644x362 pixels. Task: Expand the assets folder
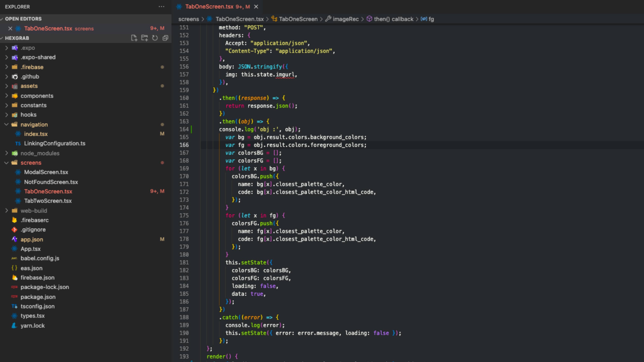7,86
